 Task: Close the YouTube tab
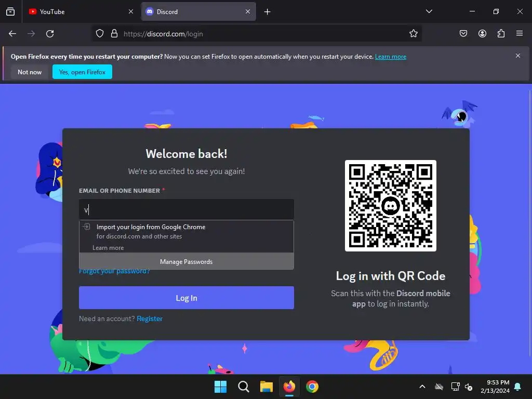point(131,11)
